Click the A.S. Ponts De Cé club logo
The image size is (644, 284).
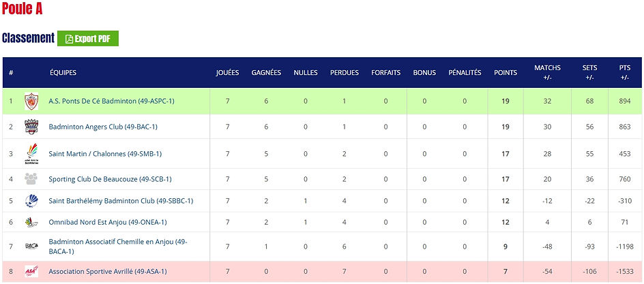[31, 101]
